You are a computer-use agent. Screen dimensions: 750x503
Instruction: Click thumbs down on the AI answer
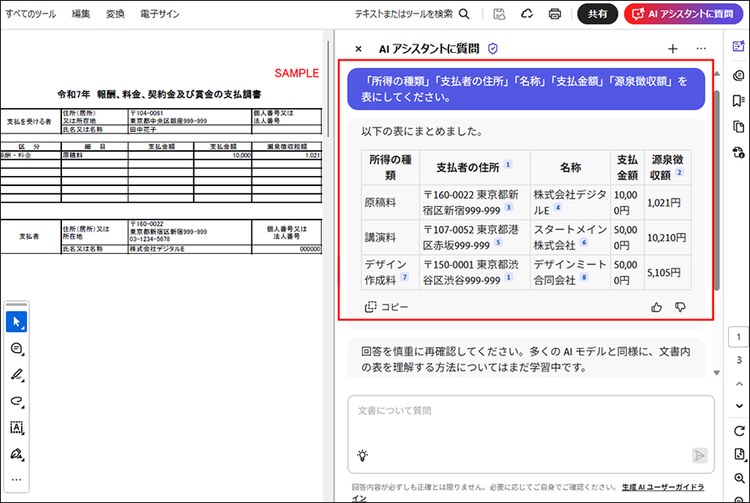pyautogui.click(x=681, y=307)
